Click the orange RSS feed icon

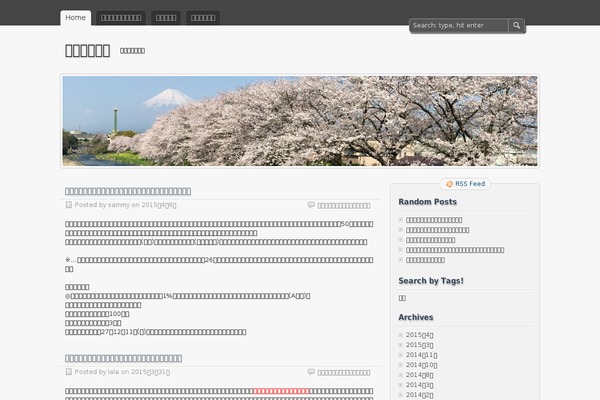[449, 184]
